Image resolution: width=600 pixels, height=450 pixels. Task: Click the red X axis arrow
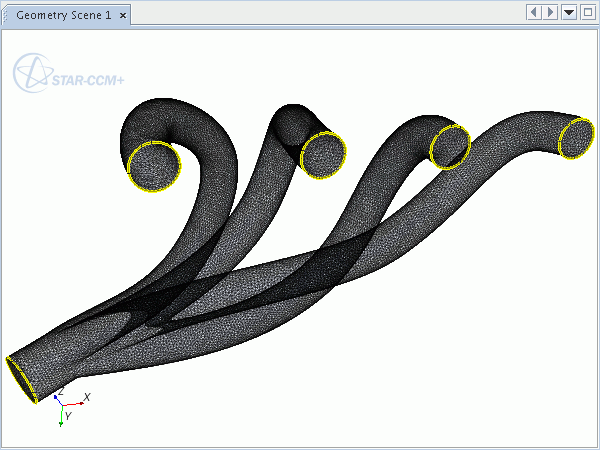pos(78,402)
